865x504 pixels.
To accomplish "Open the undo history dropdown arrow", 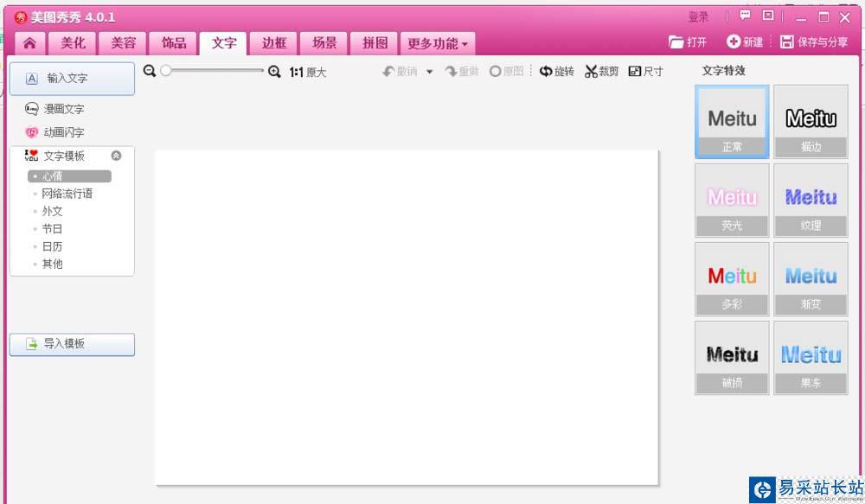I will [430, 72].
